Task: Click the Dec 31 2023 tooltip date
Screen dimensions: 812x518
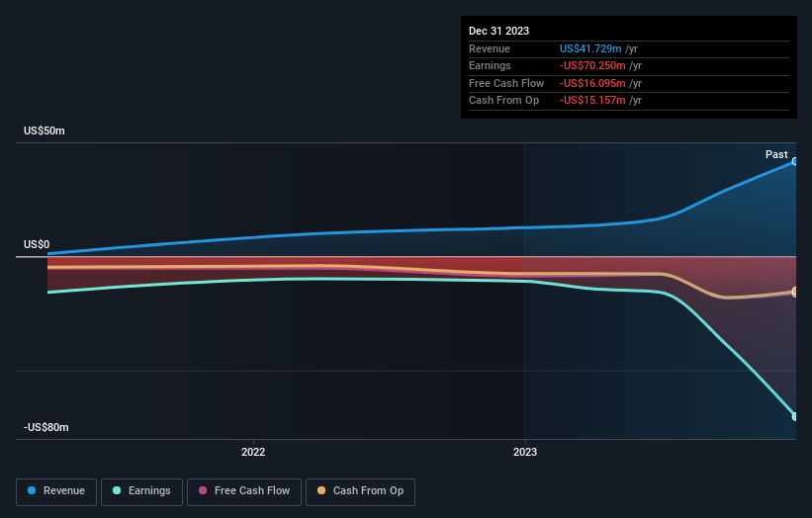Action: click(x=498, y=31)
